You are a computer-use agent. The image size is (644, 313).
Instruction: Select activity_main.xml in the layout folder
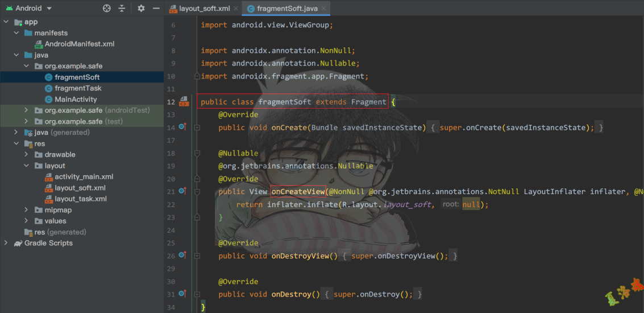pyautogui.click(x=84, y=176)
